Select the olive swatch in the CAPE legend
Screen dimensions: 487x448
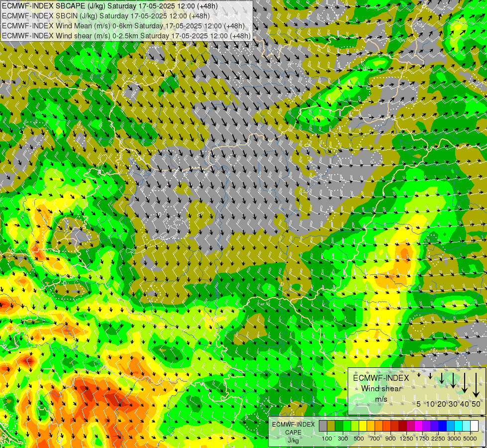click(x=331, y=426)
